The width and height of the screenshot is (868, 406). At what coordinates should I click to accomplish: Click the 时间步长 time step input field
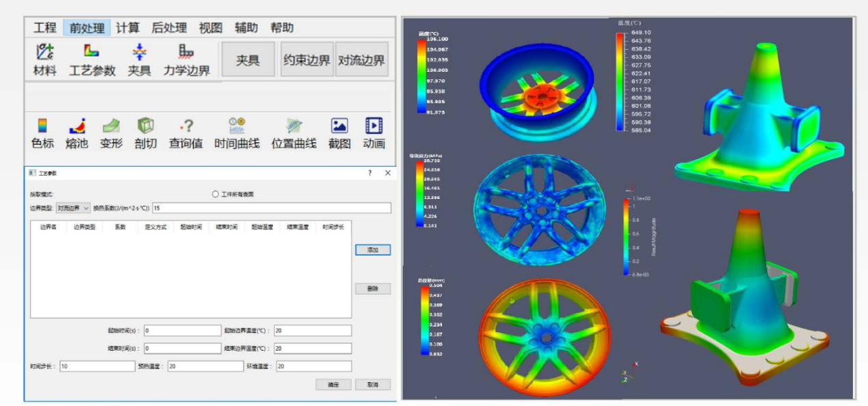point(97,366)
